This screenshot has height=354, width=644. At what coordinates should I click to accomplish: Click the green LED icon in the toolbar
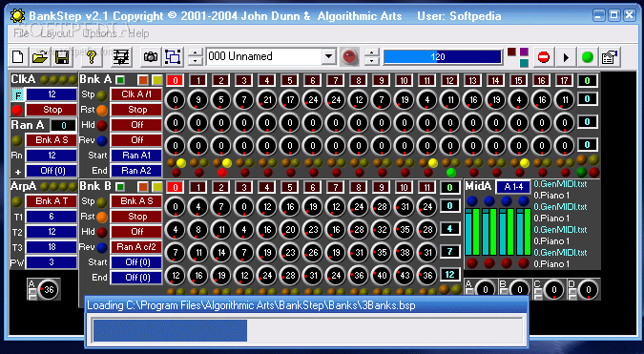(588, 57)
